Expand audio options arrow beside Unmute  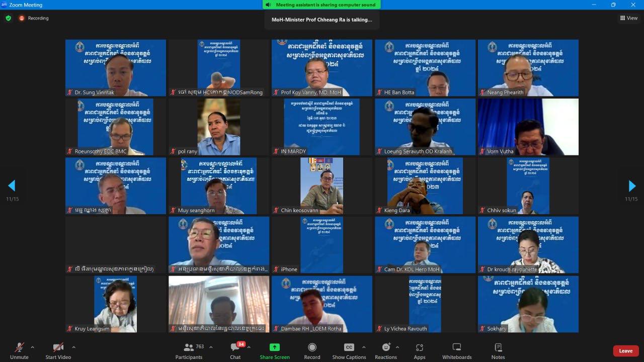pyautogui.click(x=33, y=347)
